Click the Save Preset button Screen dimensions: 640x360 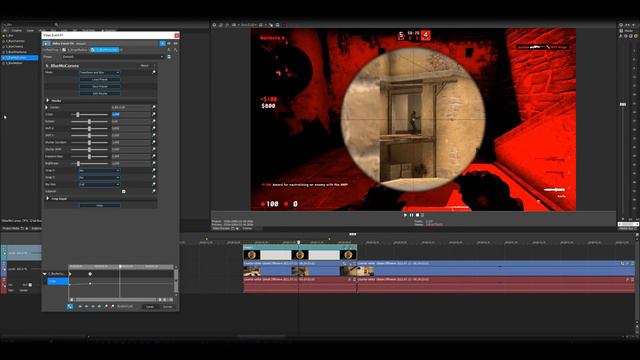[x=100, y=86]
